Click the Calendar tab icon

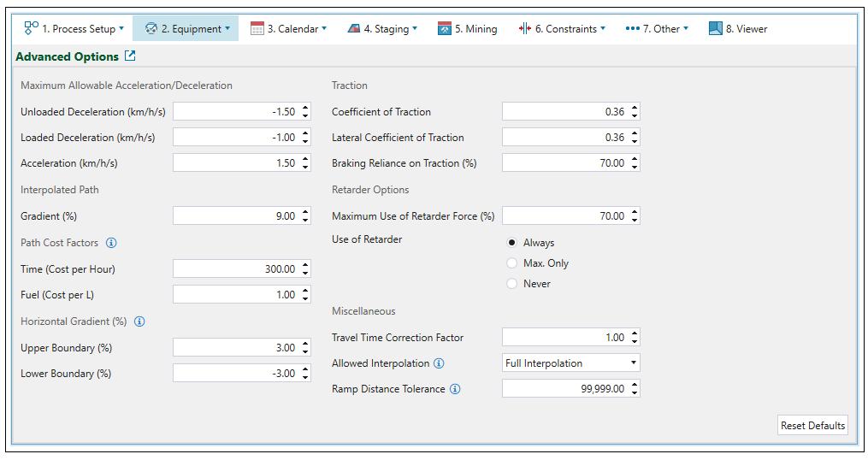click(257, 28)
